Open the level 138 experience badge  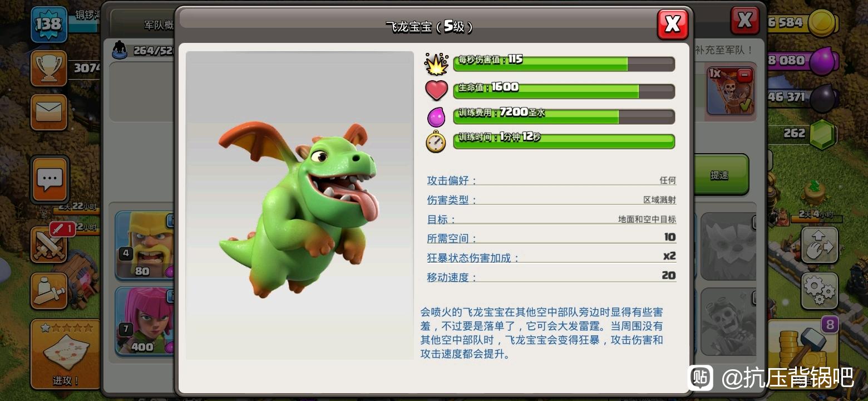[x=49, y=25]
